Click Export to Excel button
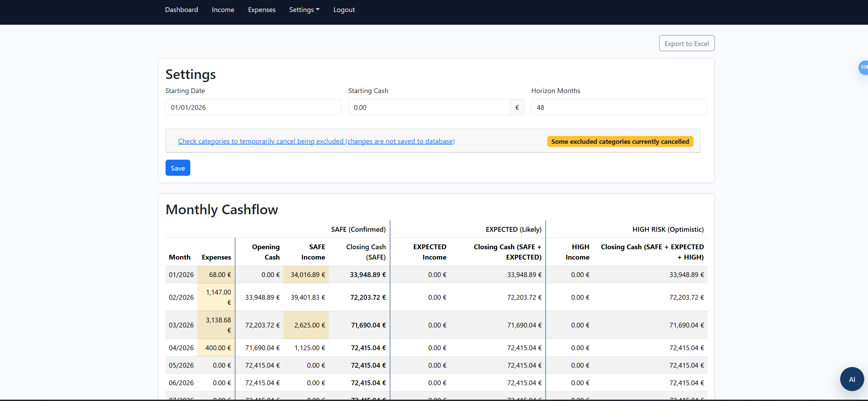 pos(686,44)
